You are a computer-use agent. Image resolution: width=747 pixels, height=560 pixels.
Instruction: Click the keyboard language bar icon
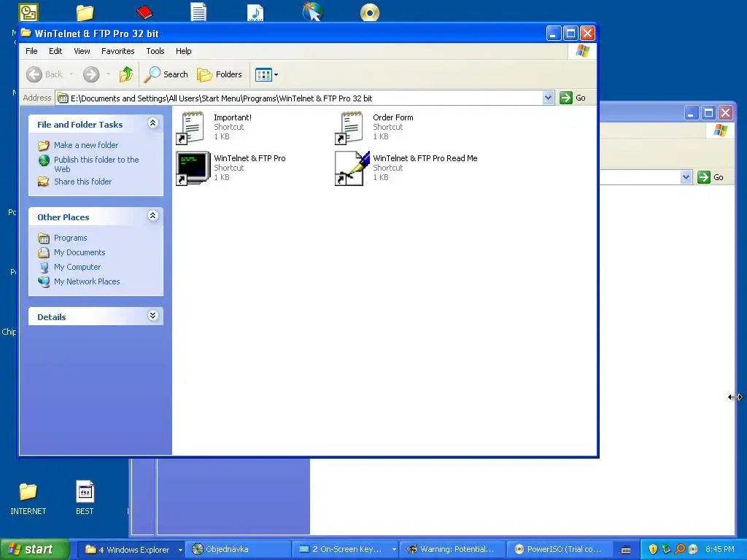point(626,550)
